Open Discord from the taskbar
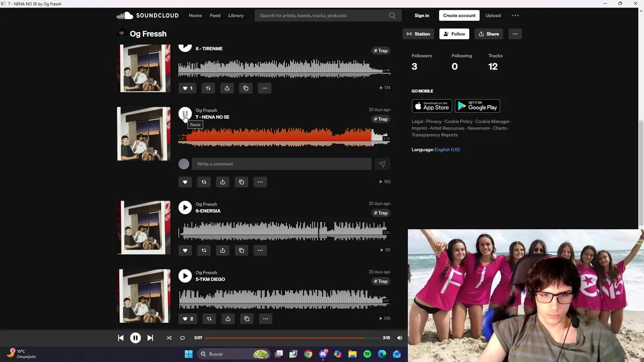The image size is (644, 362). 323,354
